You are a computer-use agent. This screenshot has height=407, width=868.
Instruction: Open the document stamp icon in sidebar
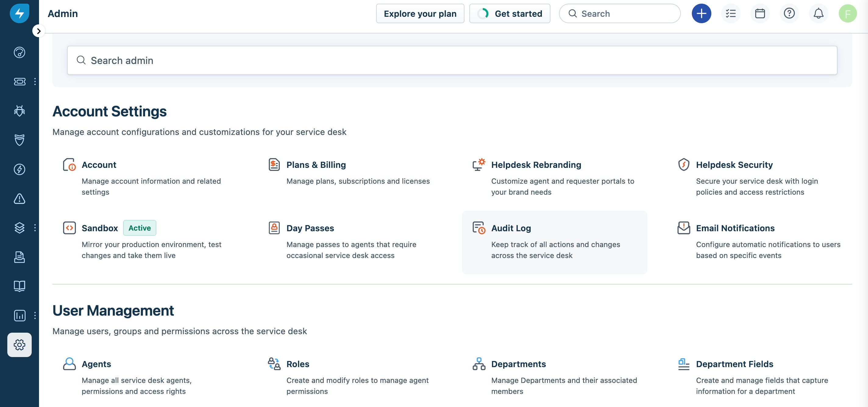pyautogui.click(x=19, y=257)
